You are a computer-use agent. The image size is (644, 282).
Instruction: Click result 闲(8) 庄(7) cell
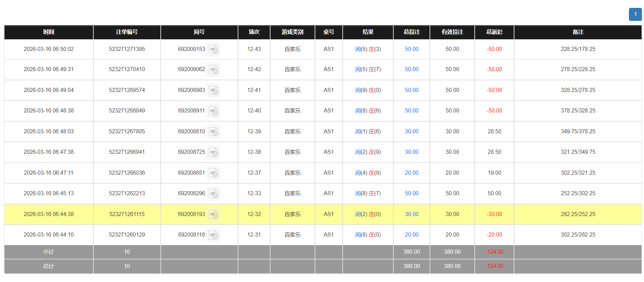(368, 193)
